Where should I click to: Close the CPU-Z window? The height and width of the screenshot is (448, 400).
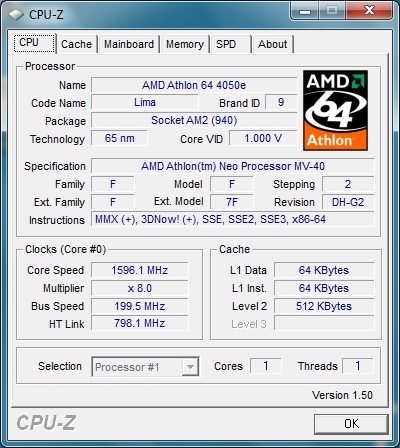pos(369,11)
